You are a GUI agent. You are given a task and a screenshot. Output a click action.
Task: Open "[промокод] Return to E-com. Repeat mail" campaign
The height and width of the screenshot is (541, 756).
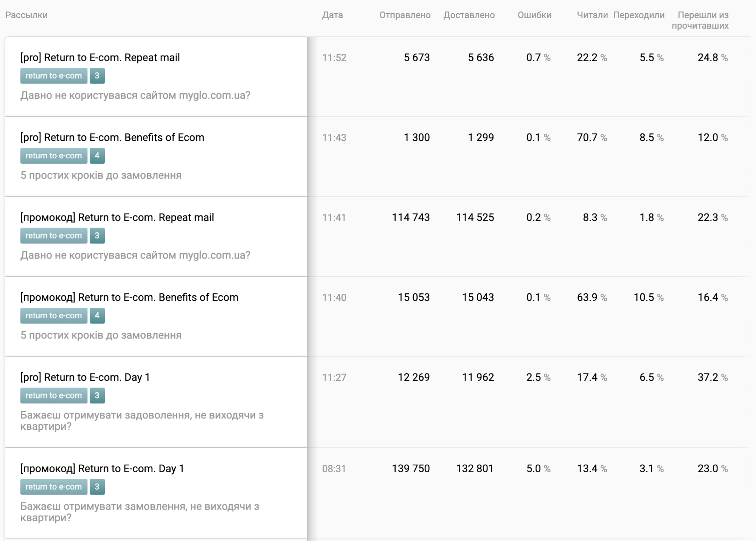click(117, 217)
